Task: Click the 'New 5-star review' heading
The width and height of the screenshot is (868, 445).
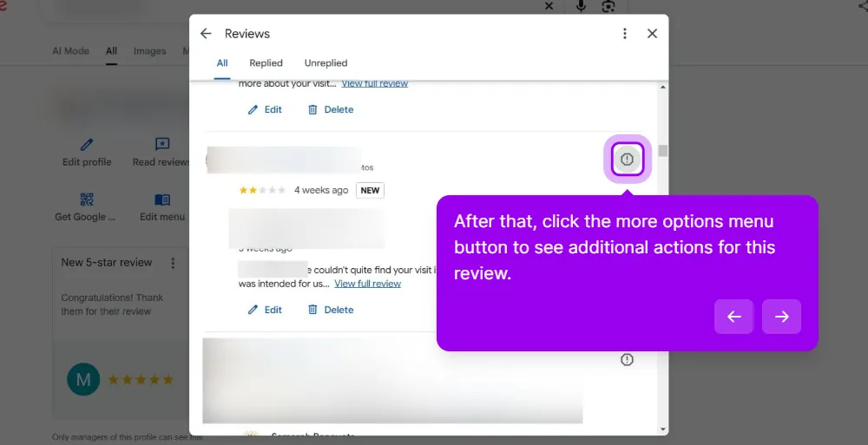Action: 106,263
